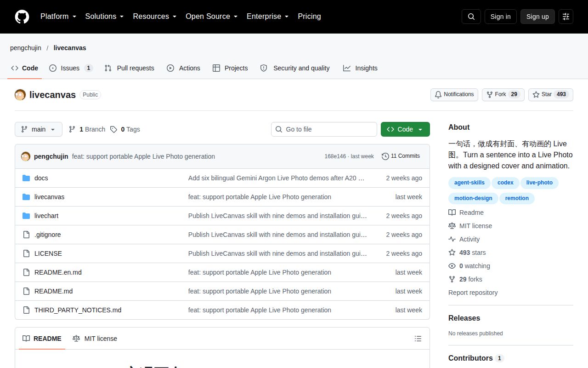Star the livecanvas repository
This screenshot has height=368, width=588.
coord(550,94)
